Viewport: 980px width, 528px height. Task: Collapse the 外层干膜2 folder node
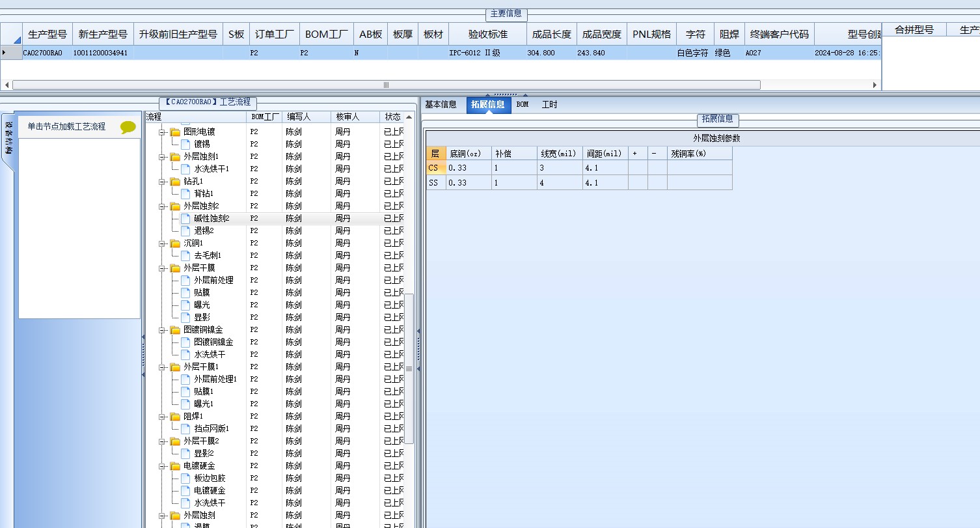pos(163,441)
